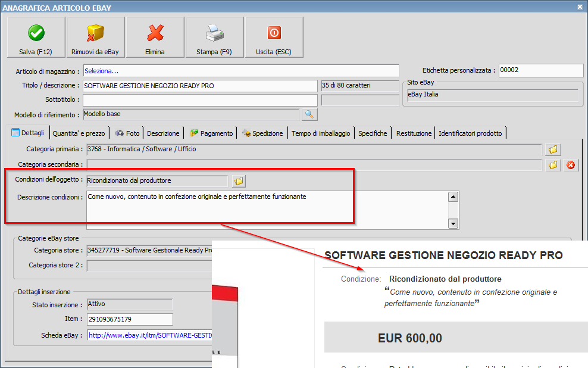Click scroll down arrow of Descrizione condizioni

pyautogui.click(x=453, y=223)
